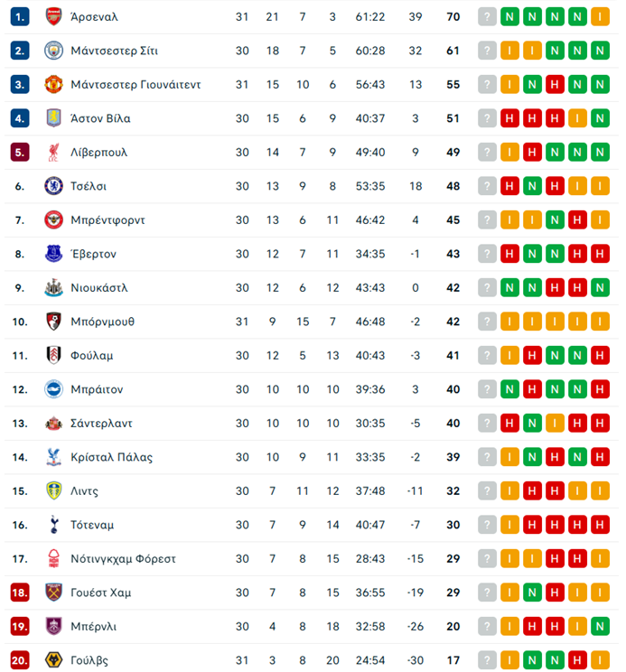Click the Liverpool club crest

tap(53, 153)
